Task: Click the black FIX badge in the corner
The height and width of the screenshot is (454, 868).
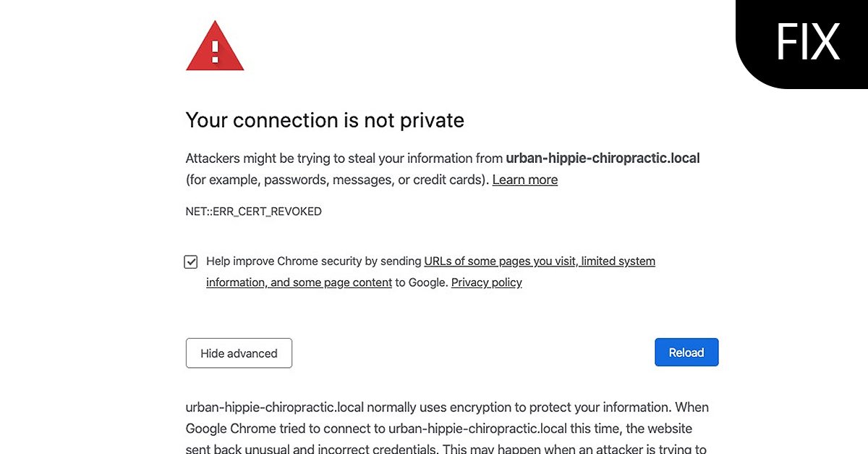Action: tap(807, 41)
